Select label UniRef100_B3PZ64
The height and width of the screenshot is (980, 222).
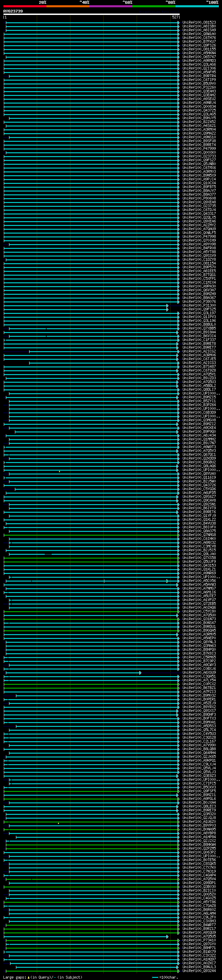[199, 405]
